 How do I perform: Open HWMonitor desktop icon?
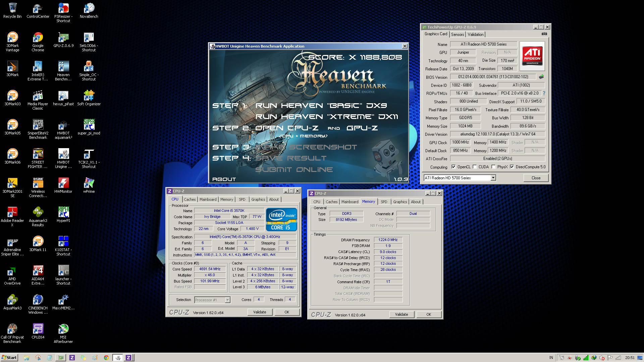[x=63, y=185]
